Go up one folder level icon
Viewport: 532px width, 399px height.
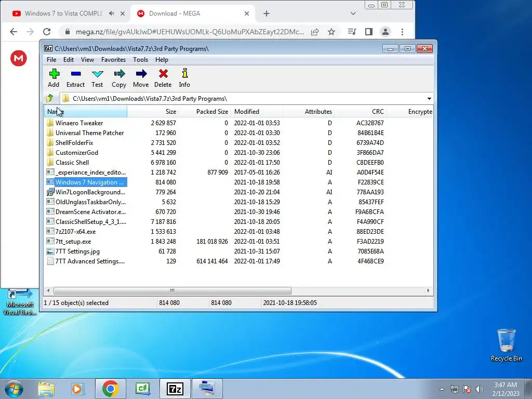click(x=50, y=98)
